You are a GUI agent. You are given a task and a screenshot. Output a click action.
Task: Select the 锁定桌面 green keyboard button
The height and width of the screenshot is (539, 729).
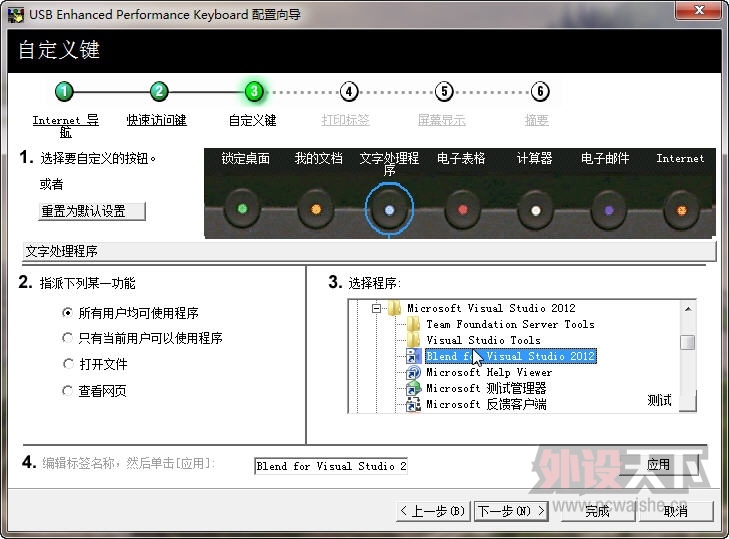(242, 209)
